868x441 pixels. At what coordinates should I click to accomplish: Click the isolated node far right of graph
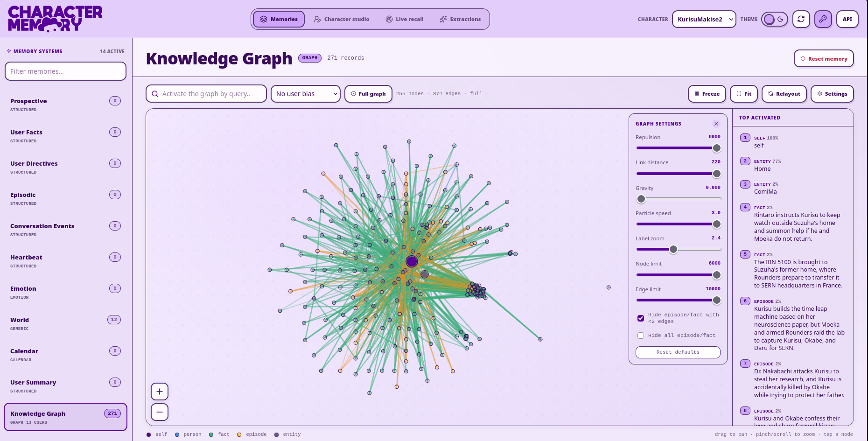tap(609, 287)
